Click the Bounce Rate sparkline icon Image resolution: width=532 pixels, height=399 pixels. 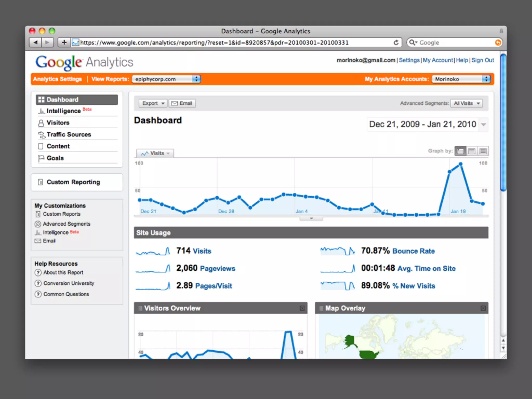coord(337,251)
